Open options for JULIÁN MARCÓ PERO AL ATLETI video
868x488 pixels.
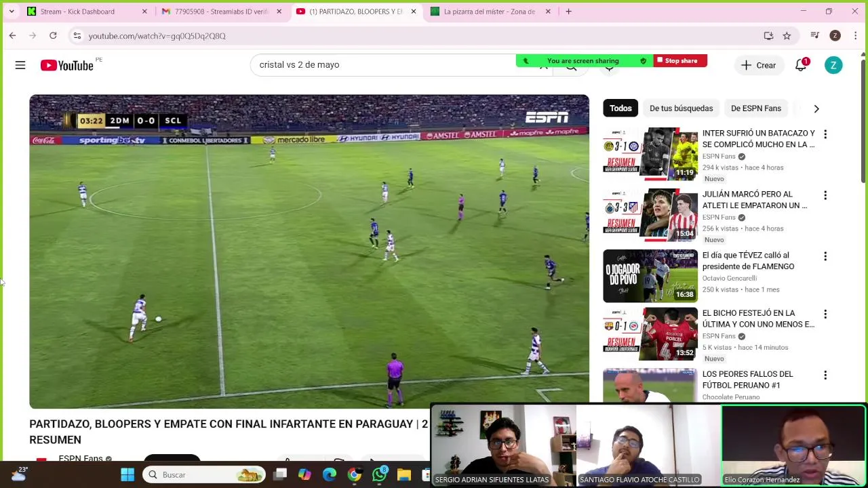tap(825, 195)
